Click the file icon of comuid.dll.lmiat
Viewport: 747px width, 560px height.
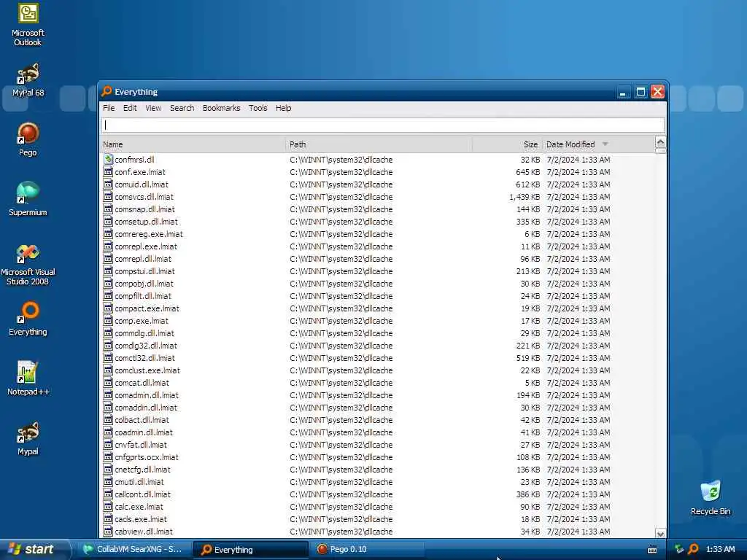108,184
